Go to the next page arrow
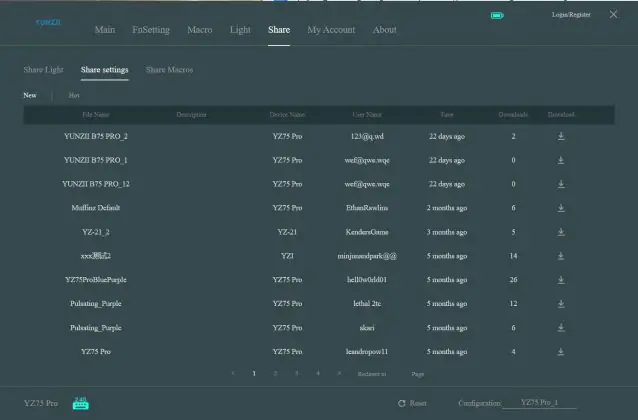 pyautogui.click(x=339, y=373)
